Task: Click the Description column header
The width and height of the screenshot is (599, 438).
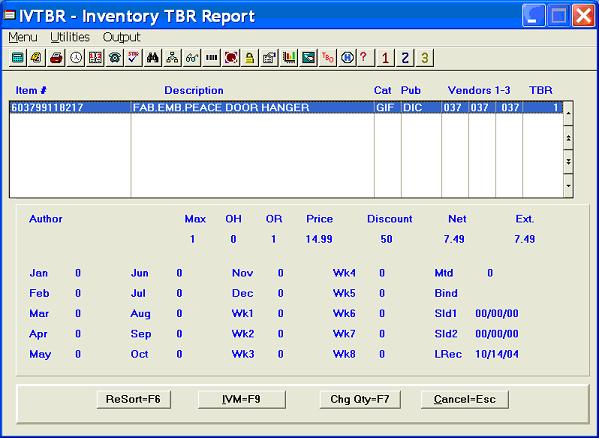Action: point(194,91)
